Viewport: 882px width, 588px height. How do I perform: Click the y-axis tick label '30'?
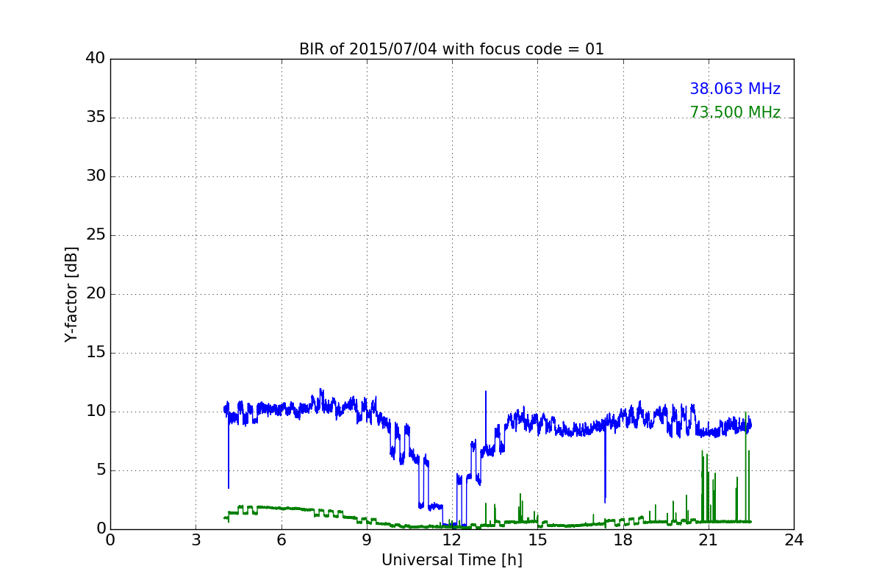click(x=96, y=176)
